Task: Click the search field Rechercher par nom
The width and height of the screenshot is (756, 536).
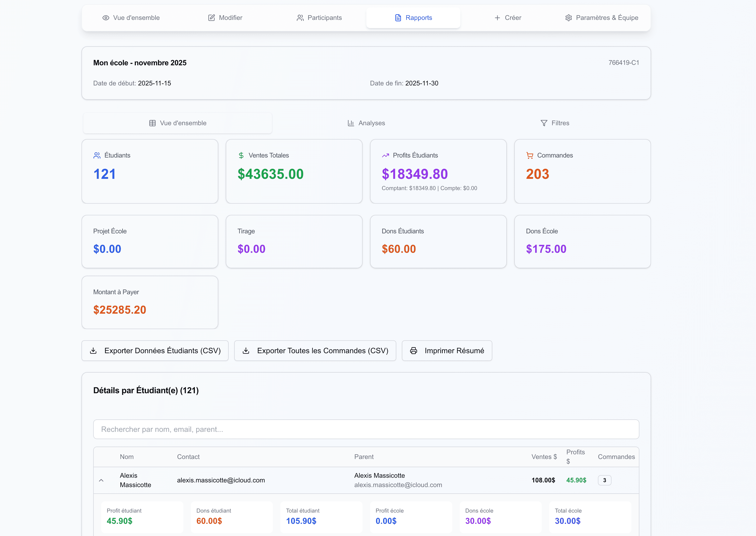Action: [x=366, y=429]
